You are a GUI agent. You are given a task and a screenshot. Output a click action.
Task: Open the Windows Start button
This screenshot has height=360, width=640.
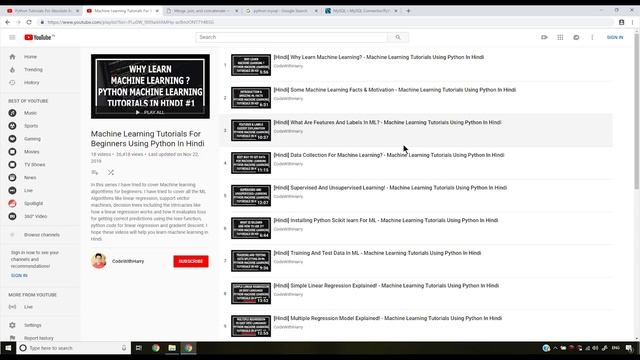pos(8,348)
